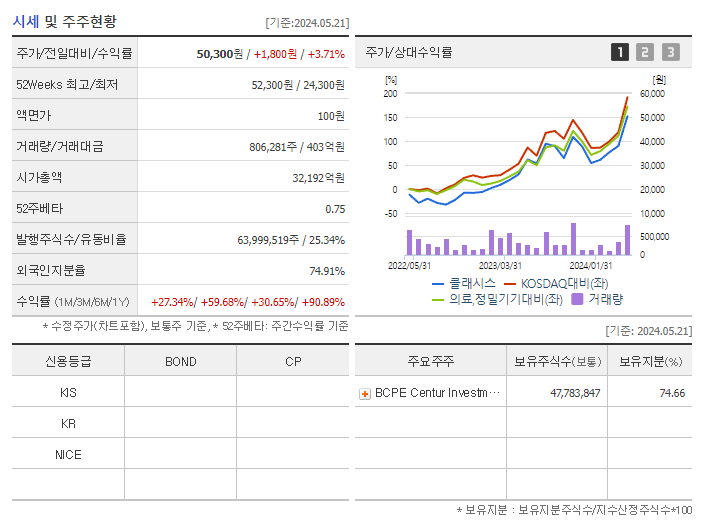The width and height of the screenshot is (702, 525).
Task: Click the 보유주식수(보통) column header
Action: pos(557,361)
